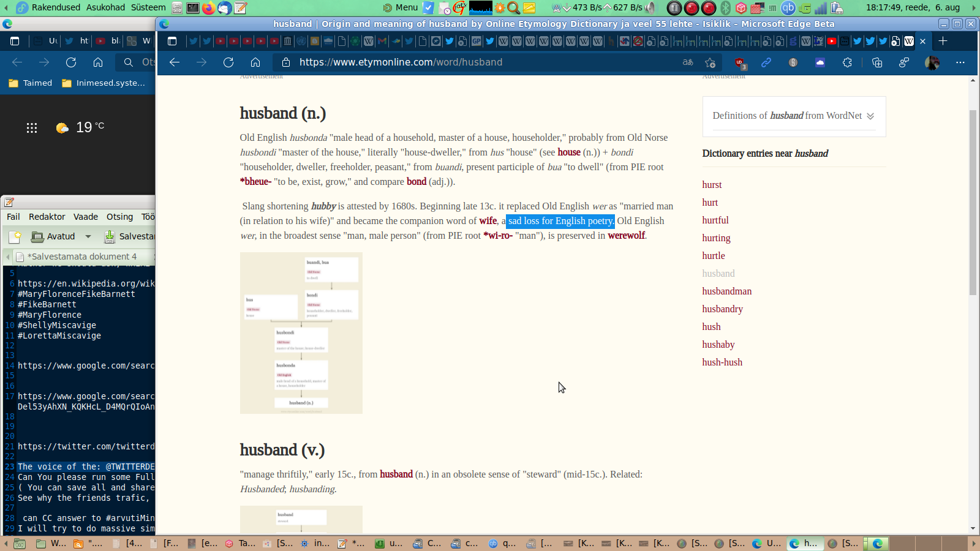The image size is (980, 551).
Task: Click the etymonline address bar URL
Action: click(401, 62)
